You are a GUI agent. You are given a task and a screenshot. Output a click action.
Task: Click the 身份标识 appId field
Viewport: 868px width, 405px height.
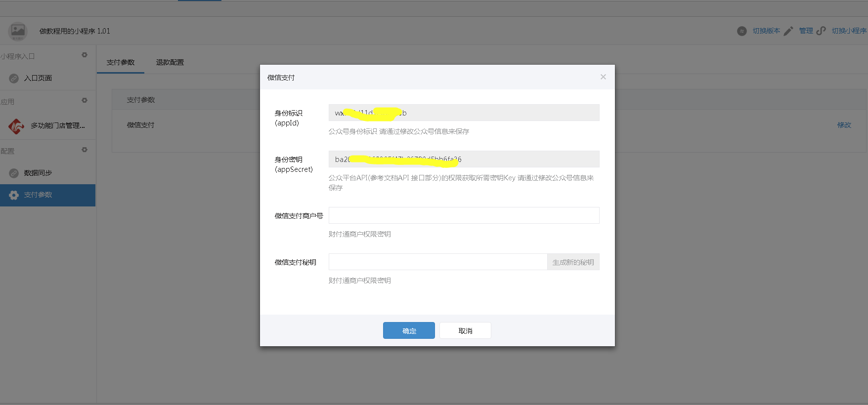point(464,113)
